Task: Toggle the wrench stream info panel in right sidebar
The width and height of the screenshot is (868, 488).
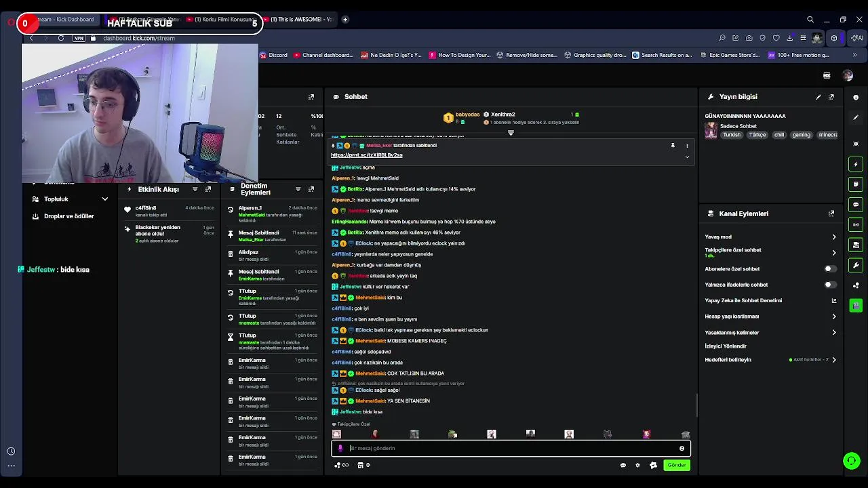Action: [x=856, y=265]
